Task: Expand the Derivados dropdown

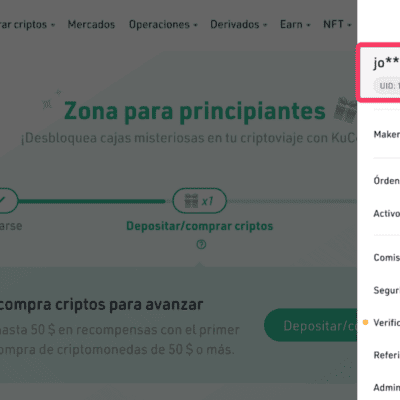Action: click(238, 24)
